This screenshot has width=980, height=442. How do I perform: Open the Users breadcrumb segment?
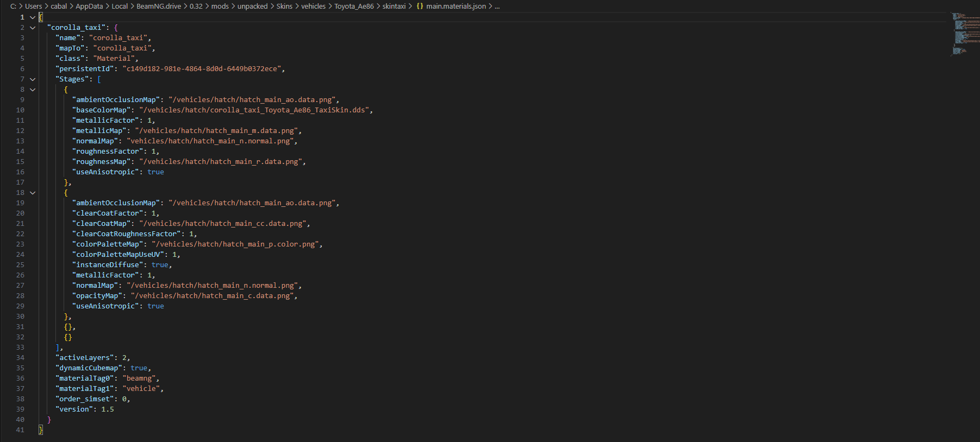(x=33, y=7)
